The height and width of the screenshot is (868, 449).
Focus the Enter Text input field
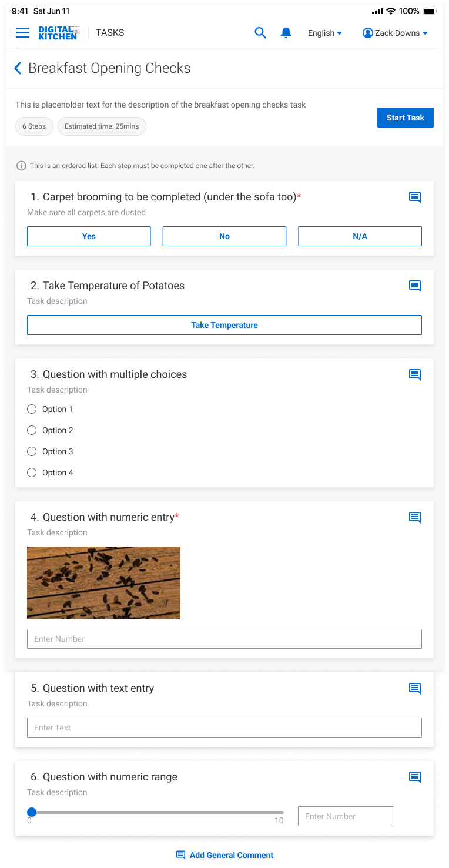tap(224, 728)
